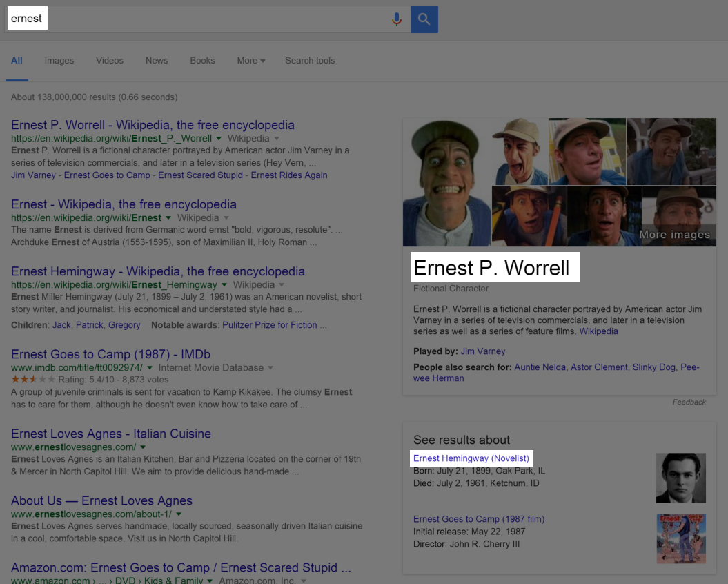Click the More images thumbnail
The height and width of the screenshot is (584, 728).
point(679,216)
